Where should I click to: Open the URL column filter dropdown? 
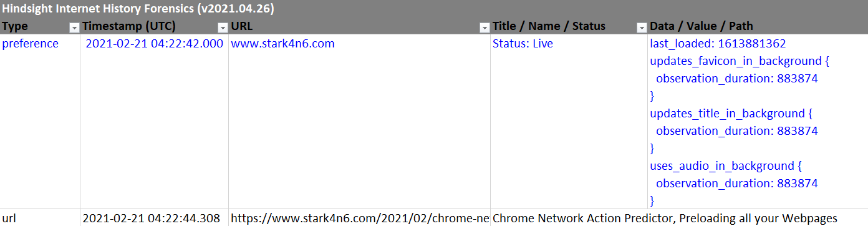point(485,27)
